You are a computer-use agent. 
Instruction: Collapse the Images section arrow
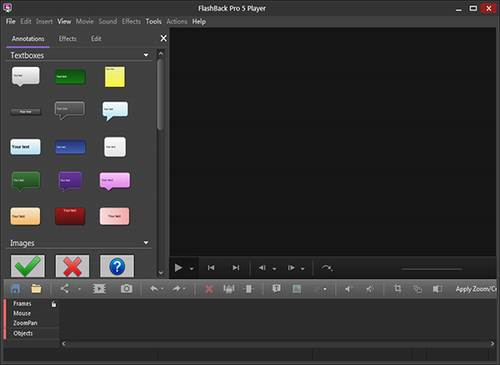click(146, 243)
